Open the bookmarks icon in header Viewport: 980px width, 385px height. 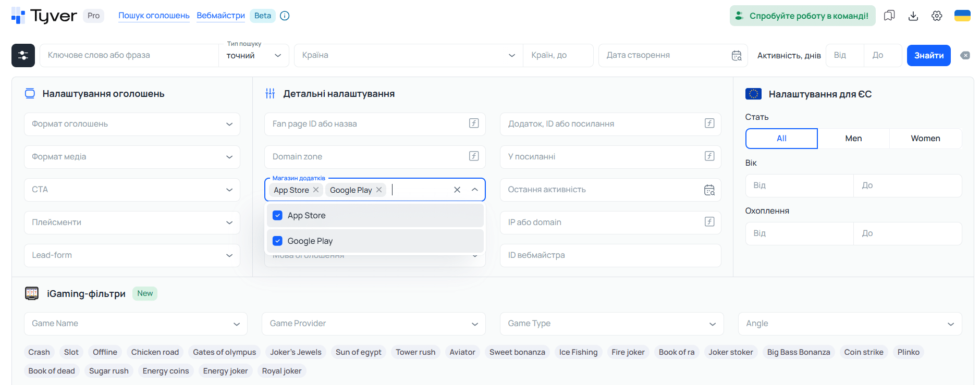(x=889, y=16)
